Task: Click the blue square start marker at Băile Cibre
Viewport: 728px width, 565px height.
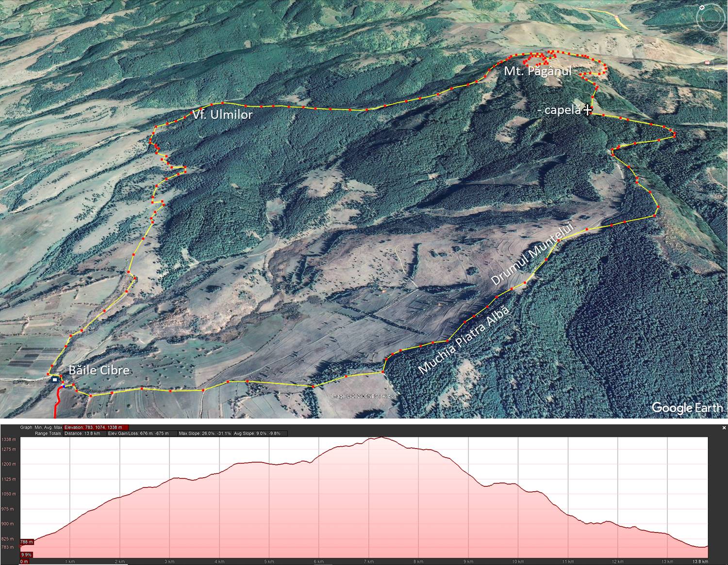Action: (x=55, y=380)
